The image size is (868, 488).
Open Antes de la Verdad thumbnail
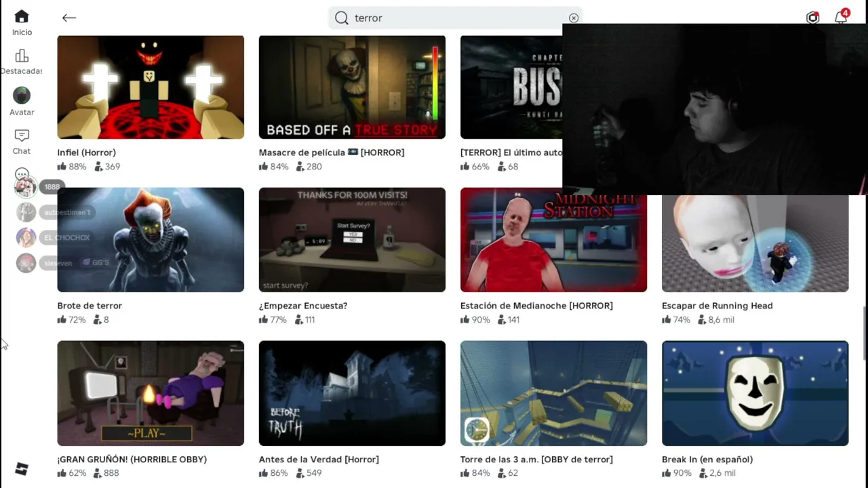[x=352, y=393]
